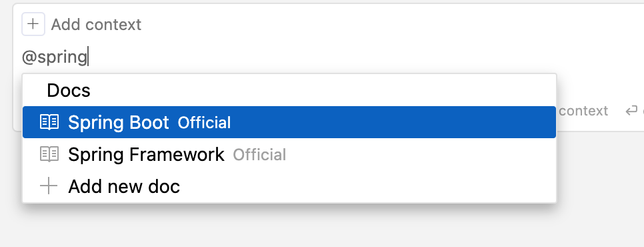
Task: Click the plus icon beside Add new doc
Action: pyautogui.click(x=49, y=186)
